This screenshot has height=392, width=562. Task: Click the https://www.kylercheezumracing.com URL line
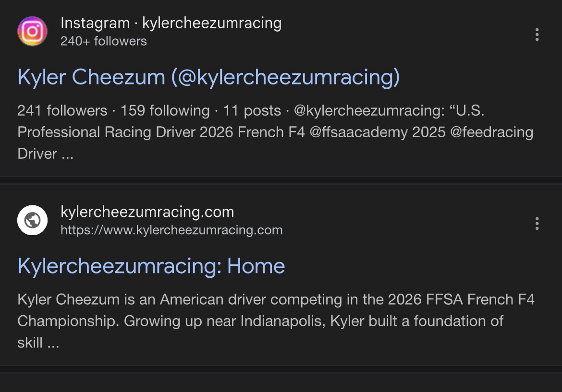coord(171,230)
